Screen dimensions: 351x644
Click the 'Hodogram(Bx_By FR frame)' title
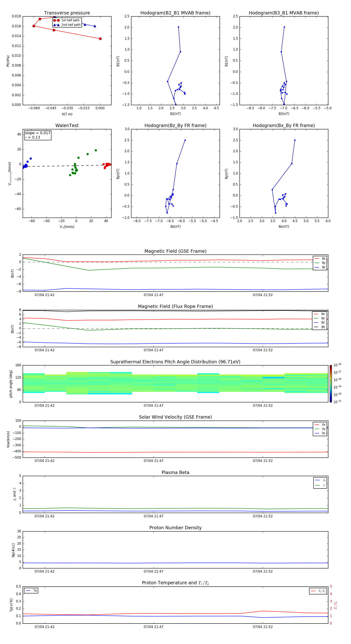(x=284, y=125)
